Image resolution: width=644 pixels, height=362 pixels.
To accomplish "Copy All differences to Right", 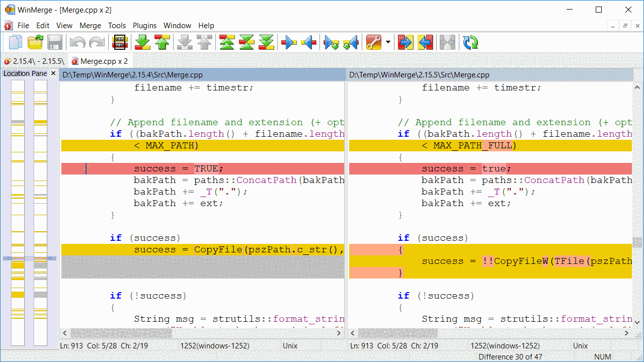I will 405,42.
